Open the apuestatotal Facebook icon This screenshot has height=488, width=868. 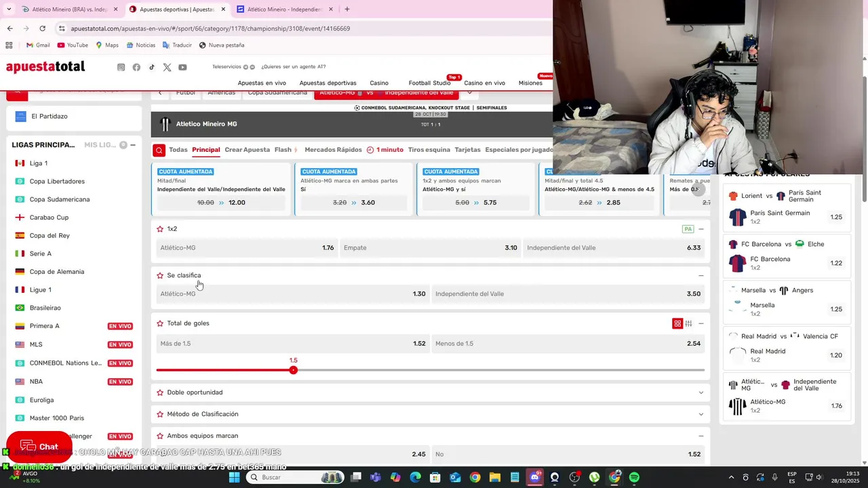[x=136, y=67]
